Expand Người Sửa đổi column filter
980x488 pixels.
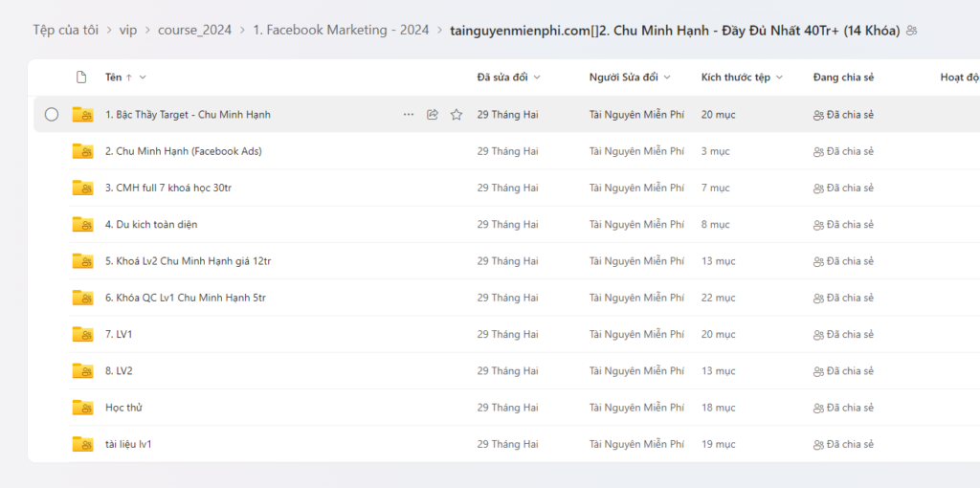tap(666, 78)
